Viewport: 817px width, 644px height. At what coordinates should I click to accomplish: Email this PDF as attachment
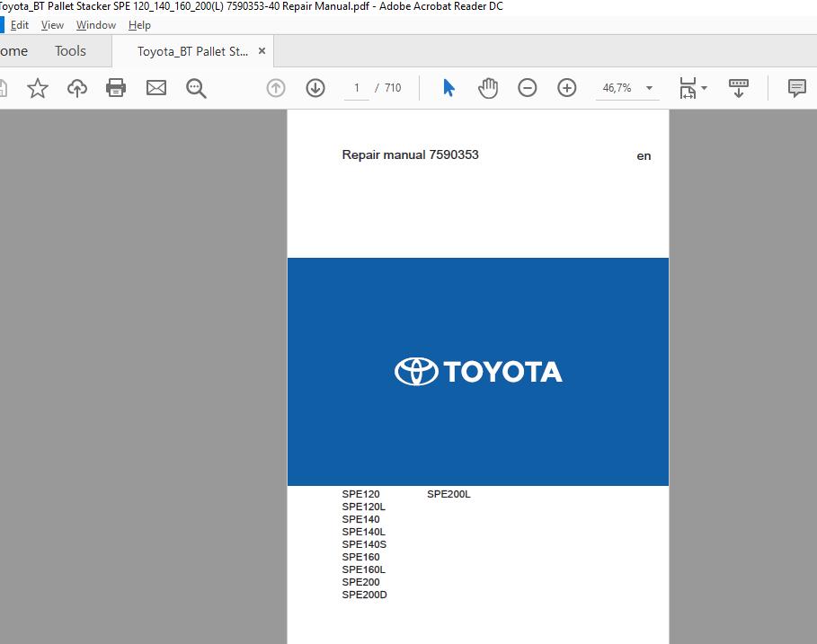coord(156,88)
